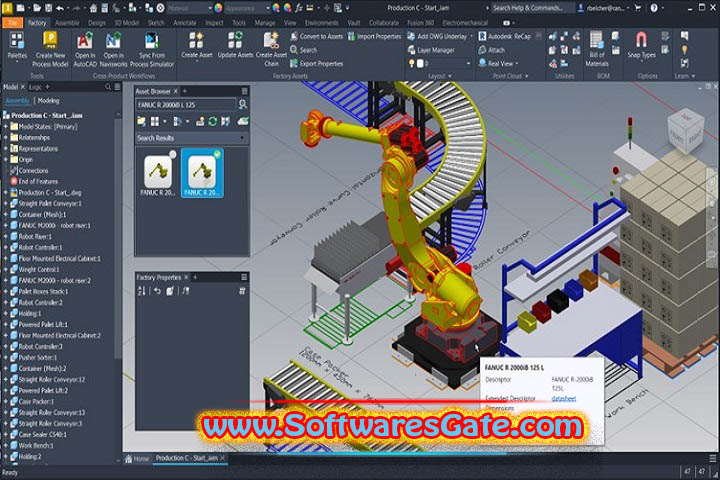
Task: Expand the Representations folder node
Action: [6, 148]
